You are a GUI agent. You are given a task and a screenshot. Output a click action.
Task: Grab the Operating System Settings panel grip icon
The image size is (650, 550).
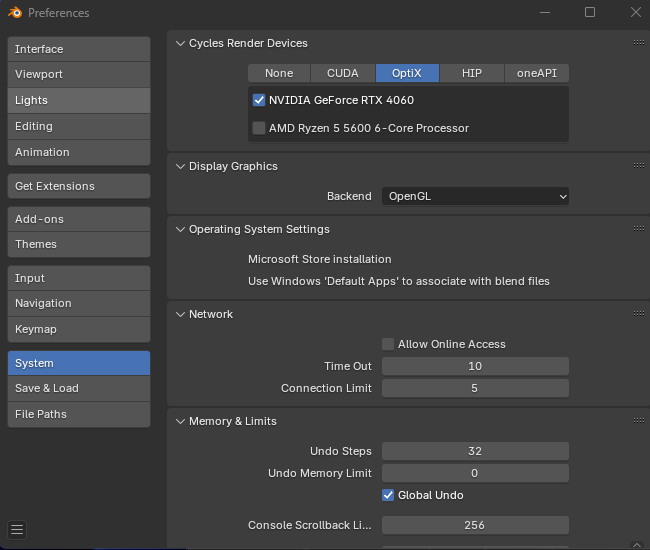pyautogui.click(x=638, y=229)
